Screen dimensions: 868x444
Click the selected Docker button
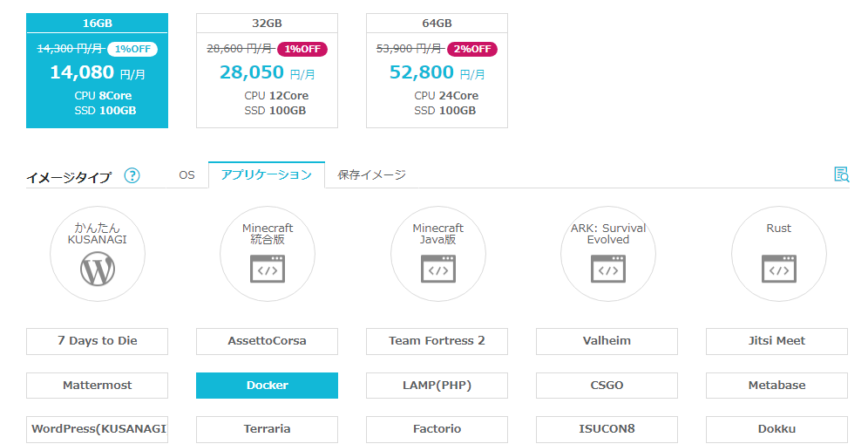(267, 386)
